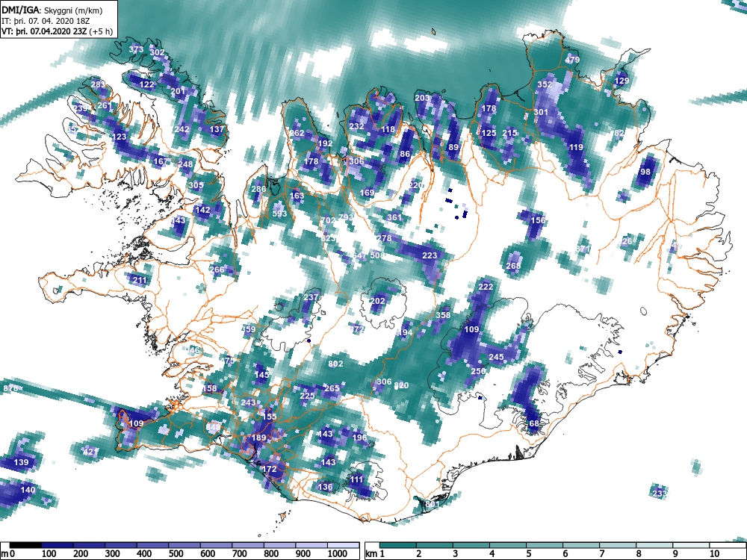
Task: Click the visibility value 203 on the map
Action: [422, 98]
